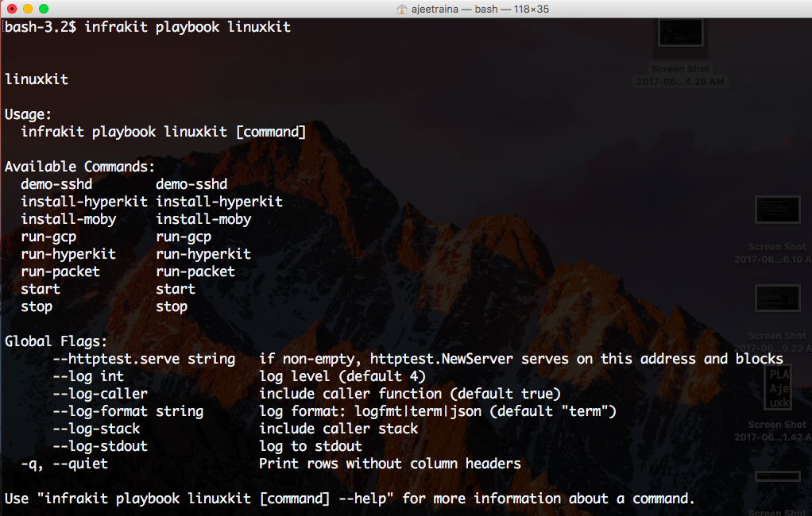Click the ajeetraina — bash window title

click(x=454, y=10)
